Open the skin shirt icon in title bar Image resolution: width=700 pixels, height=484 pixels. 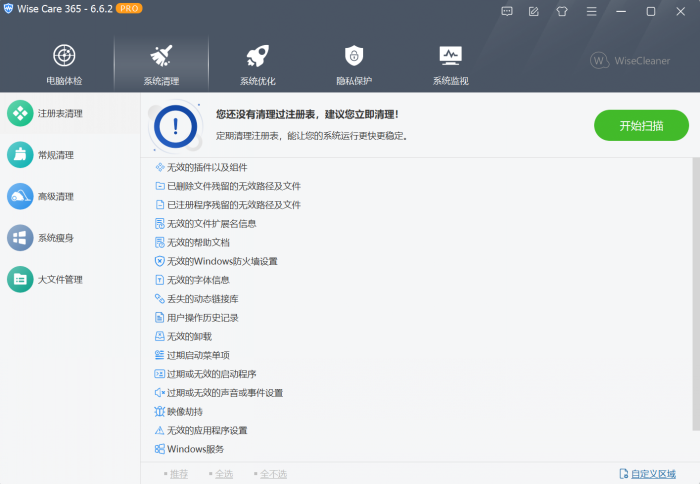562,12
